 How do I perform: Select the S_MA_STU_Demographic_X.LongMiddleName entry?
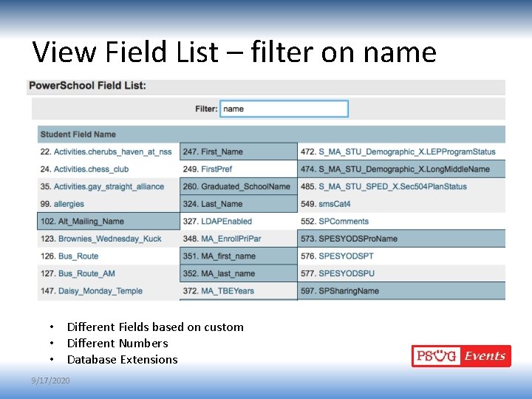point(401,169)
